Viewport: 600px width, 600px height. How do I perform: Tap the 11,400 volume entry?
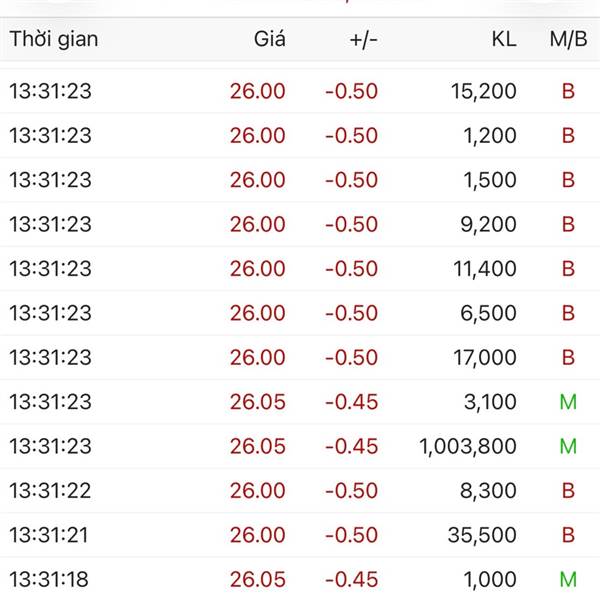484,268
